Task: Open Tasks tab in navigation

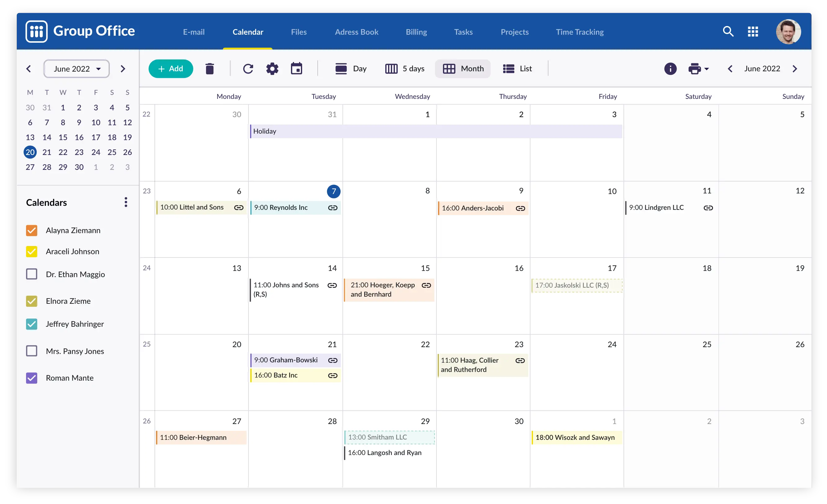Action: coord(463,32)
